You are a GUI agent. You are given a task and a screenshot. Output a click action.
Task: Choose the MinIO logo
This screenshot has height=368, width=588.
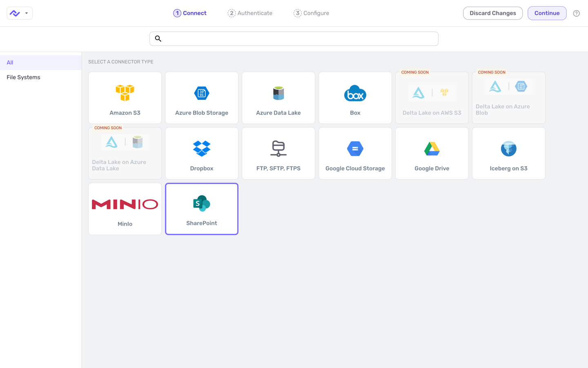[125, 204]
